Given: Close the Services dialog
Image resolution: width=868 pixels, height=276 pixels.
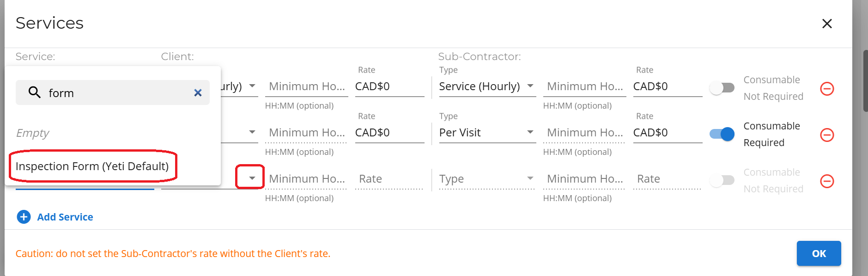Looking at the screenshot, I should (x=826, y=24).
